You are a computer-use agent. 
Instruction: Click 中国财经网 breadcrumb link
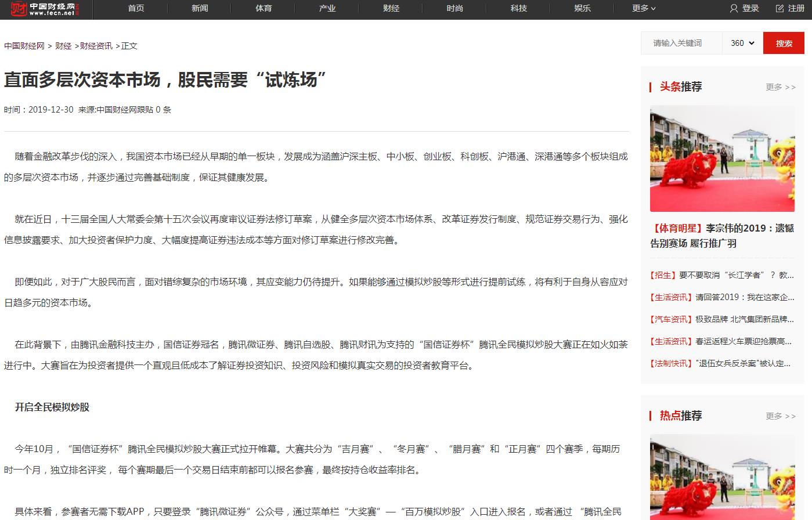pyautogui.click(x=24, y=46)
